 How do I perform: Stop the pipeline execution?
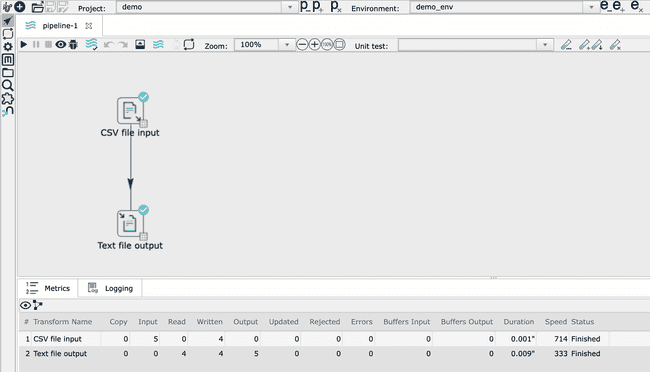coord(49,44)
